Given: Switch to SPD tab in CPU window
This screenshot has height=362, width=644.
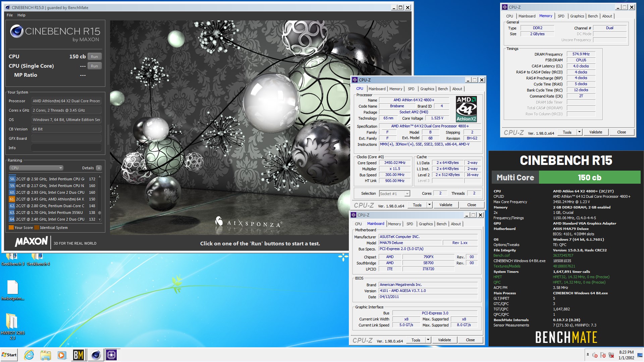Looking at the screenshot, I should tap(411, 89).
